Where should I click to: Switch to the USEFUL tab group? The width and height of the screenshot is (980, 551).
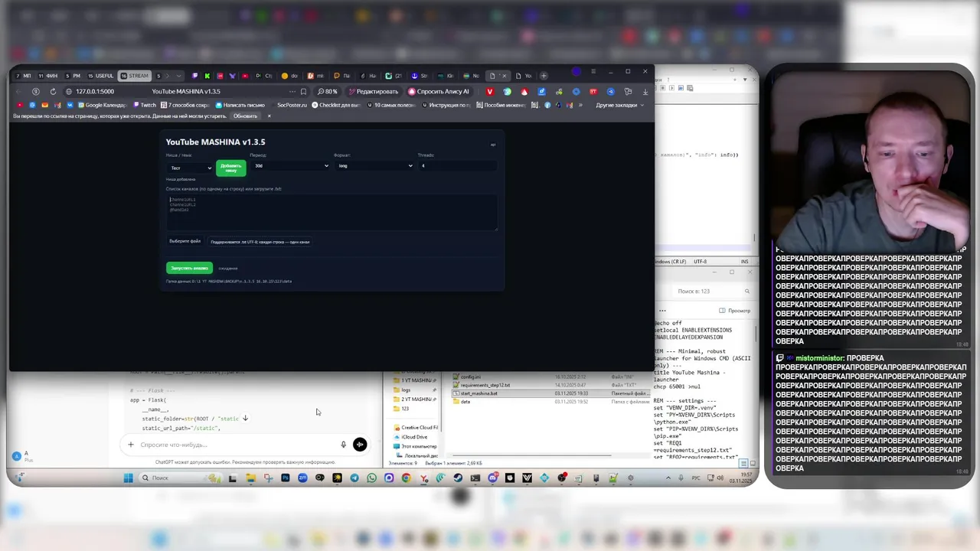coord(100,76)
